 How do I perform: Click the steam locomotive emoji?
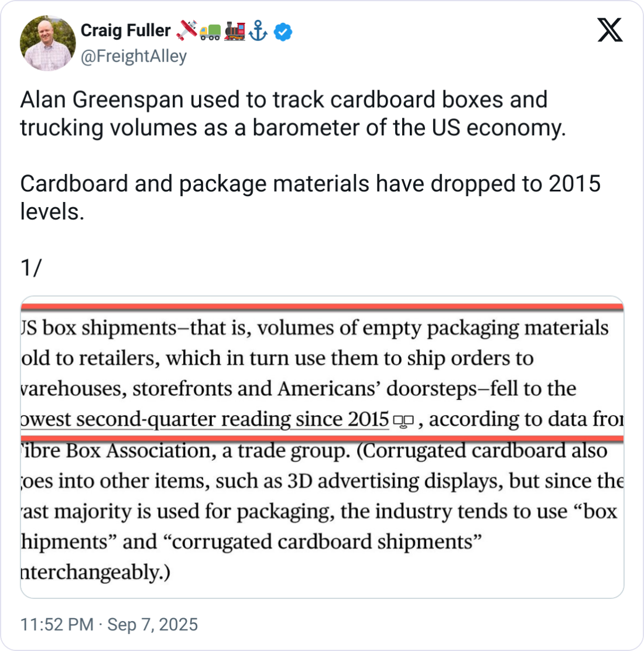234,30
